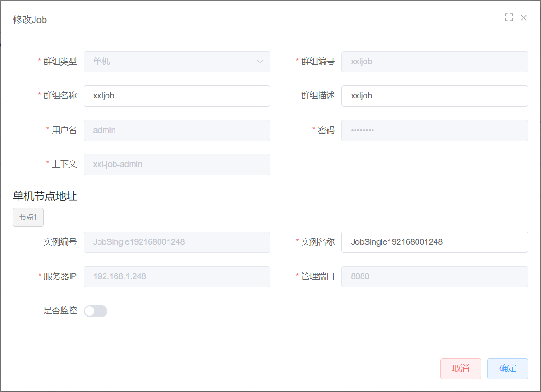This screenshot has height=392, width=541.
Task: Click the 实例编号 field
Action: (x=177, y=242)
